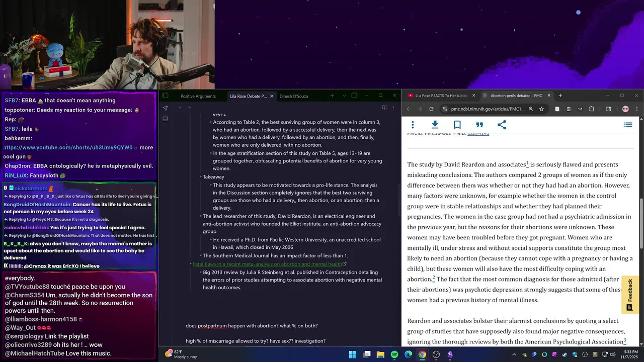Screen dimensions: 644x362
Task: Click the postpartum question note line
Action: pos(252,326)
